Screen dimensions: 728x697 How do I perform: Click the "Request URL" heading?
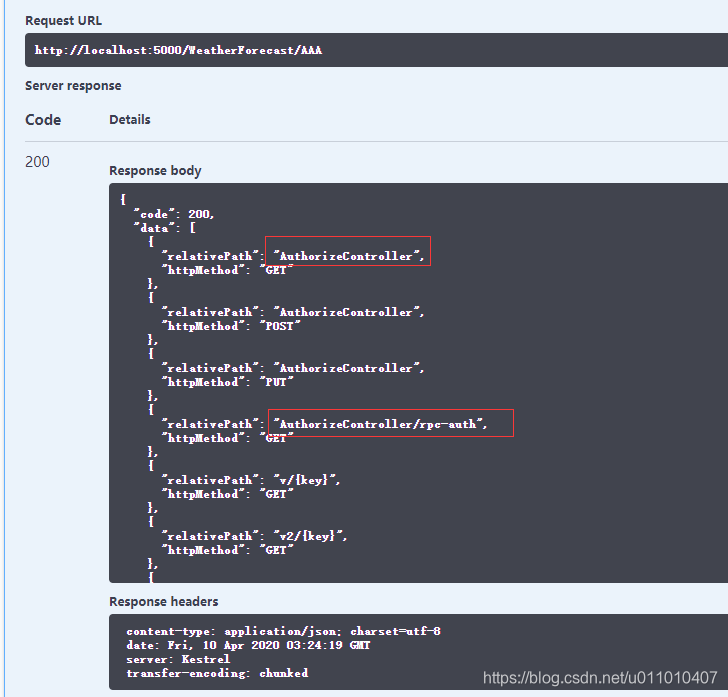click(64, 21)
